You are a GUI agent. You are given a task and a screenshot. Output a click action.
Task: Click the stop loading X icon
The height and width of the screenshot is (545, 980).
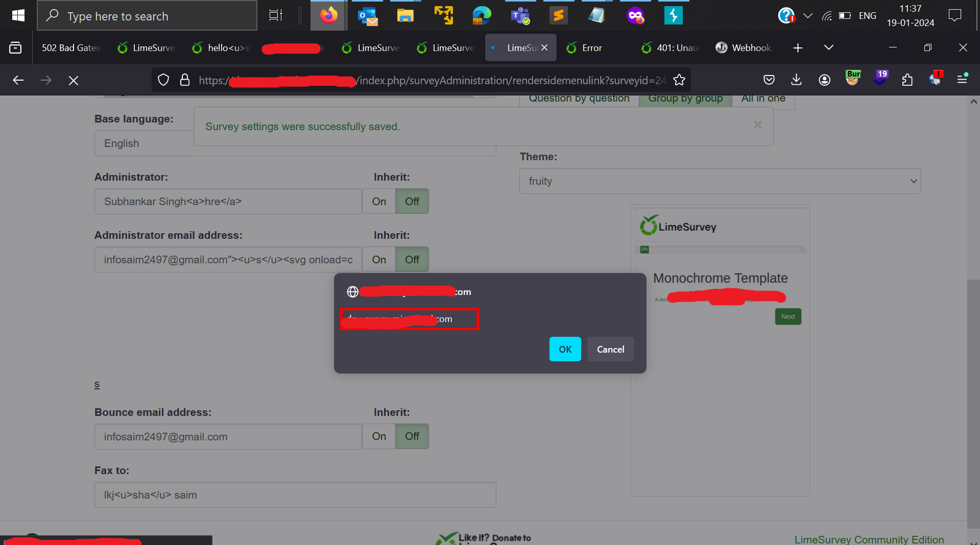(74, 81)
